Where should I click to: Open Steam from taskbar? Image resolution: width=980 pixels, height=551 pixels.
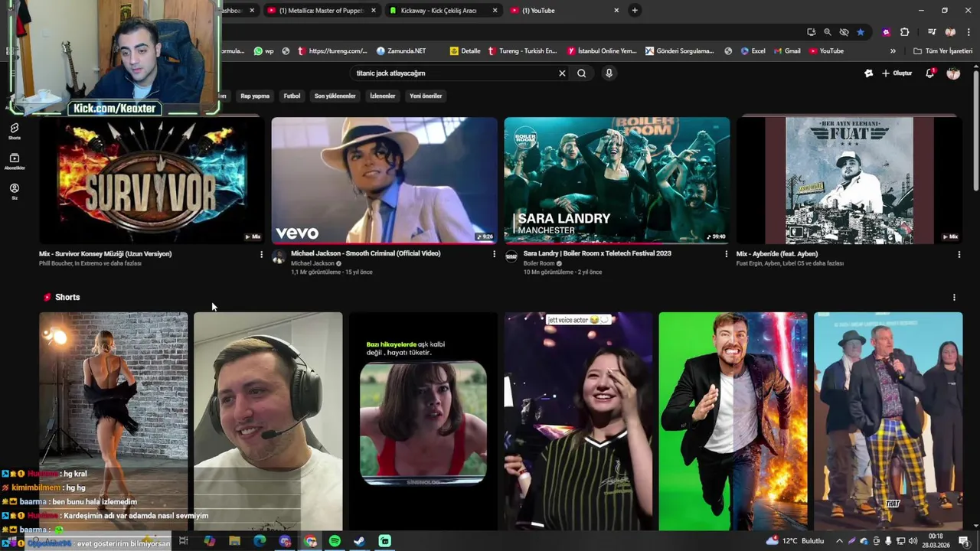[359, 541]
